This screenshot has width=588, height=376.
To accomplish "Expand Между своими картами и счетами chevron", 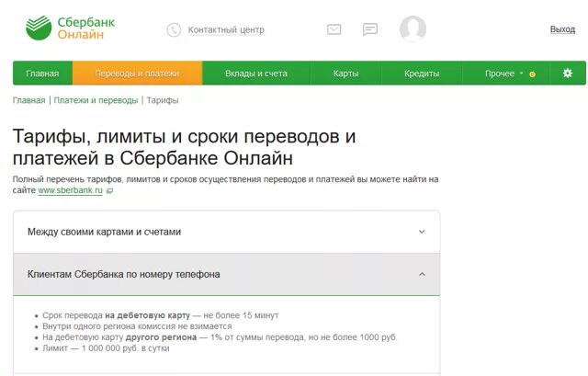I will point(422,232).
